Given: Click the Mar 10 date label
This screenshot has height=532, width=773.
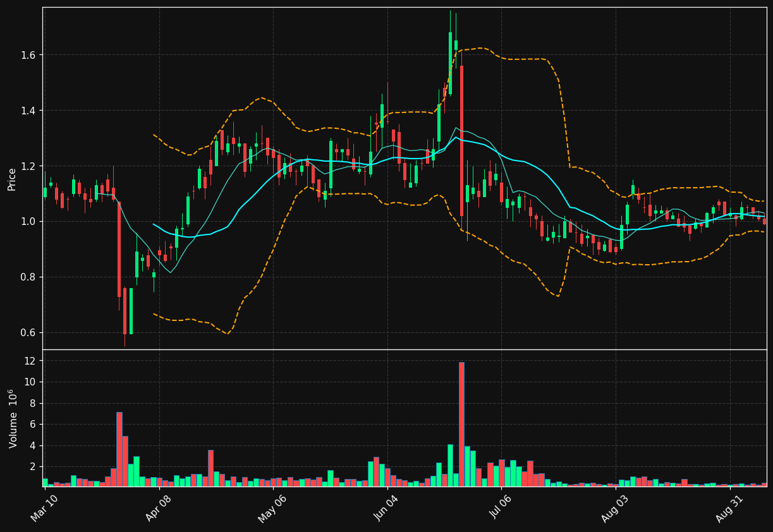Looking at the screenshot, I should (45, 508).
